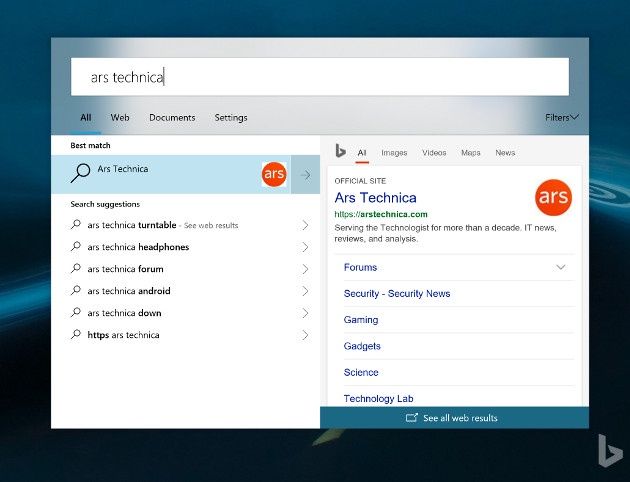Select Bing All results tab
This screenshot has height=482, width=630.
coord(362,153)
